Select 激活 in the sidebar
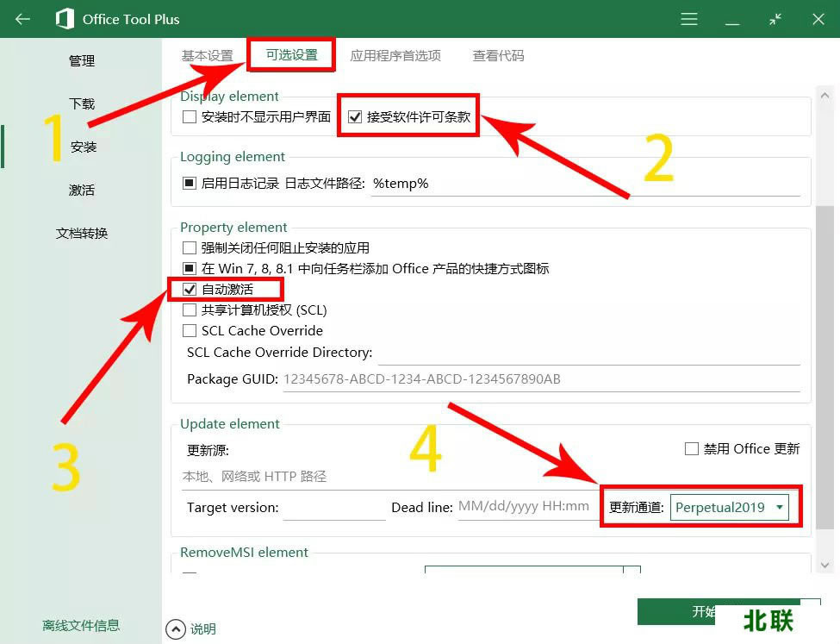Image resolution: width=840 pixels, height=644 pixels. coord(82,190)
